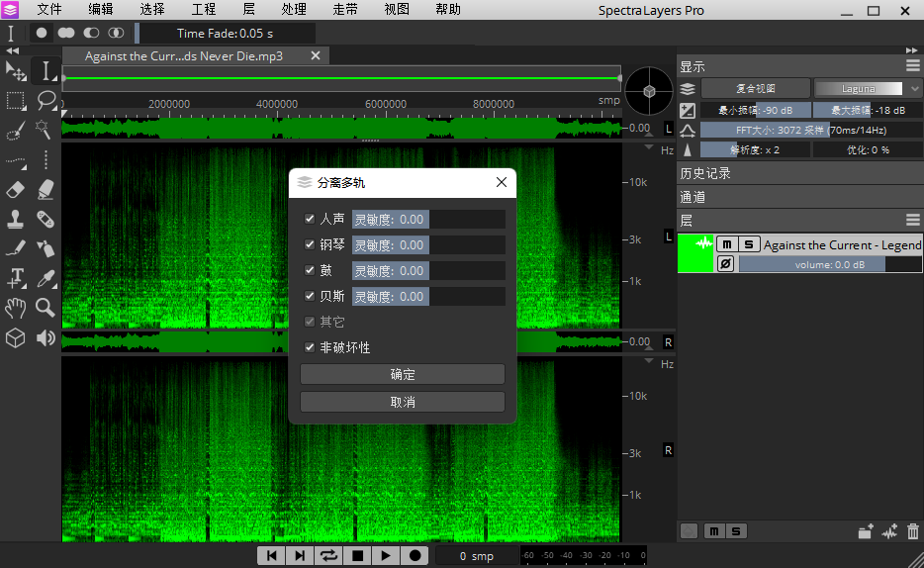
Task: Mute the Against the Current layer
Action: (x=726, y=244)
